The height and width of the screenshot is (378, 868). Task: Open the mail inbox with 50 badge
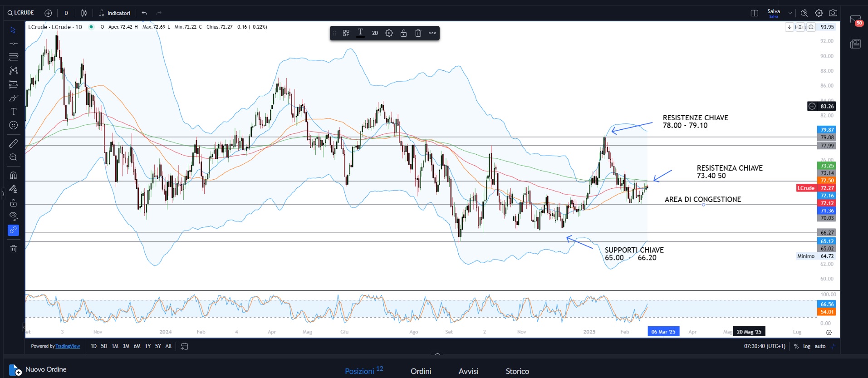pyautogui.click(x=855, y=20)
